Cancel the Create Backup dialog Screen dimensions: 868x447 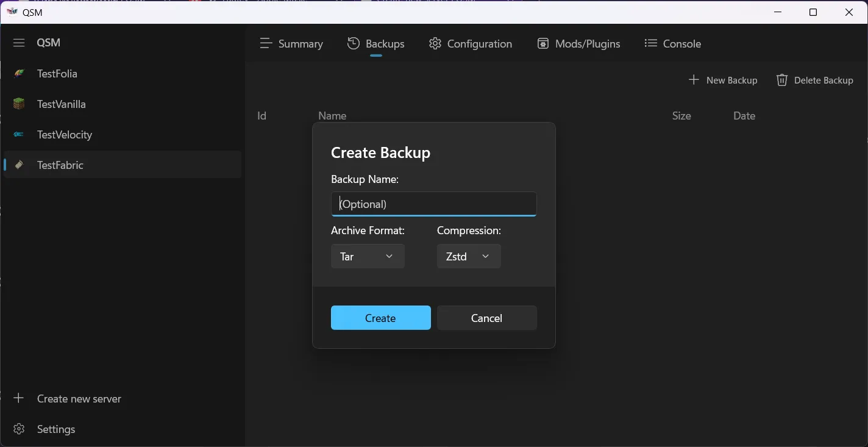487,318
